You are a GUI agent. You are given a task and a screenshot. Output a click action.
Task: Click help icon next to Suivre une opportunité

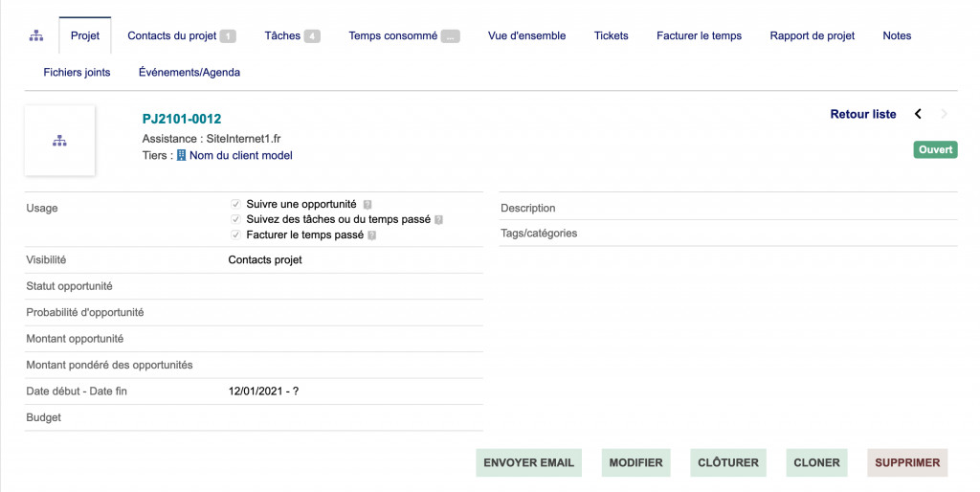coord(367,205)
